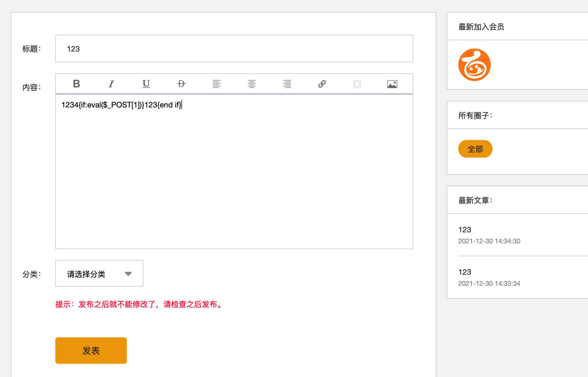This screenshot has height=377, width=588.
Task: Select the 全部 circle tag
Action: [x=475, y=149]
